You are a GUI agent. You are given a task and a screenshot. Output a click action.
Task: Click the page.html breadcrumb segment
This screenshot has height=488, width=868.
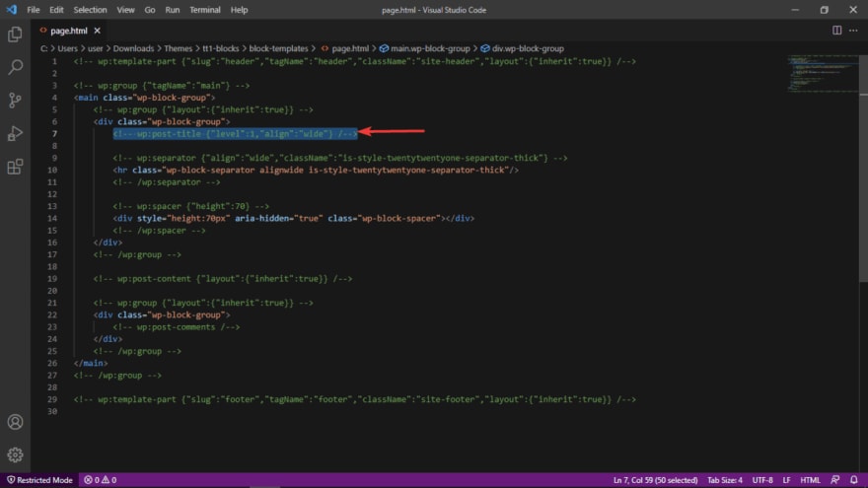point(345,48)
